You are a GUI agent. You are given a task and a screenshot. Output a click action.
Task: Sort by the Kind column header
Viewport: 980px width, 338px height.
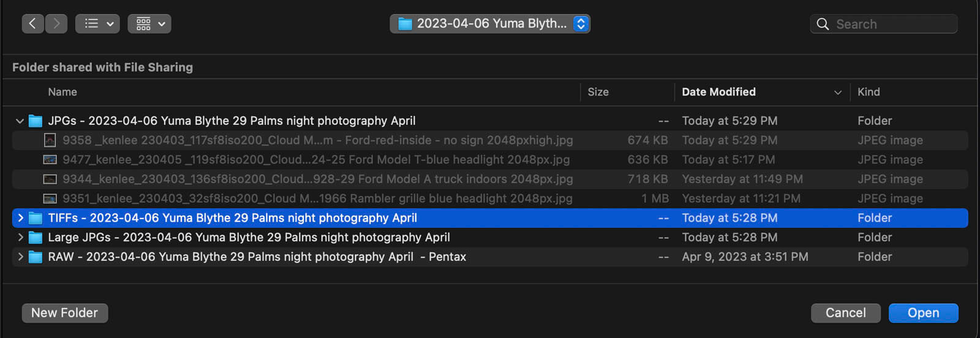click(869, 92)
